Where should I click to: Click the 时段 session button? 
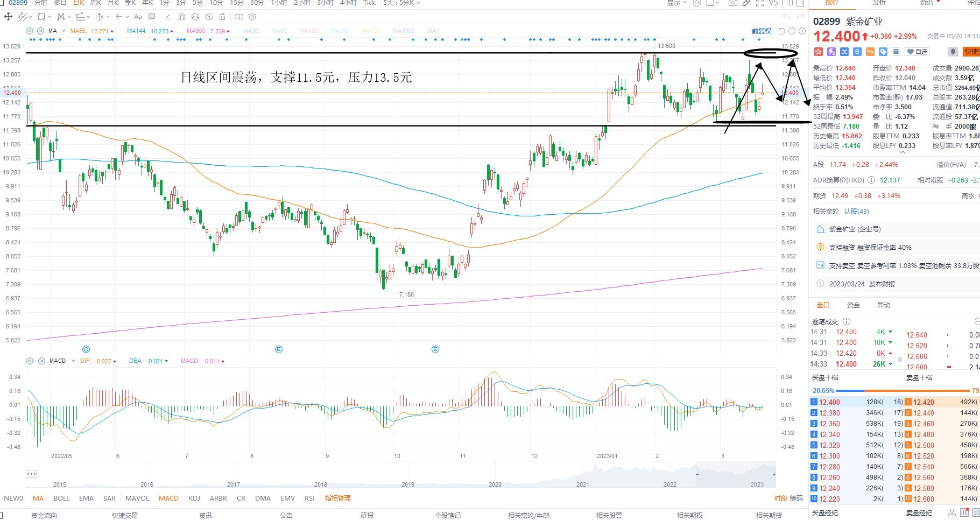780,498
